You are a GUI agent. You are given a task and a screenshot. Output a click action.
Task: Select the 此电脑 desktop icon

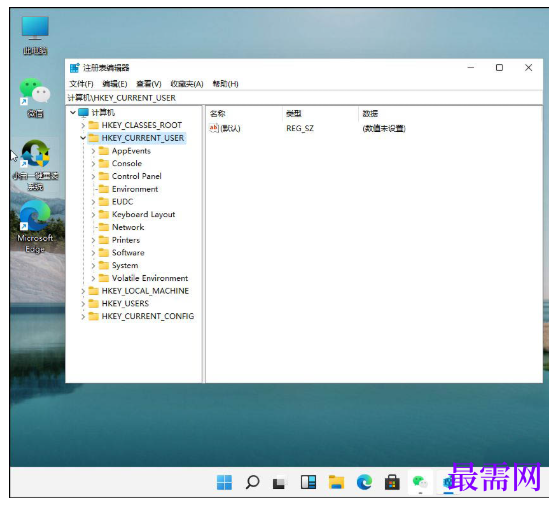[35, 36]
